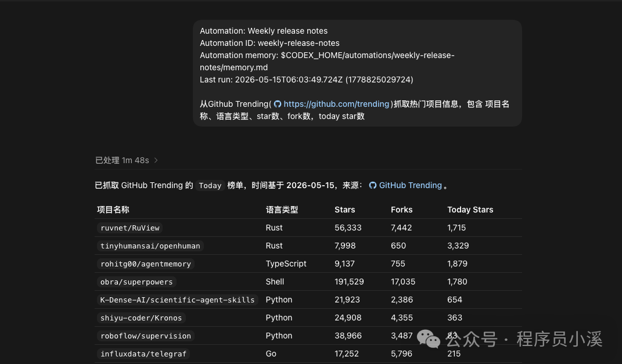
Task: Select the obra/superpowers project name
Action: tap(136, 282)
